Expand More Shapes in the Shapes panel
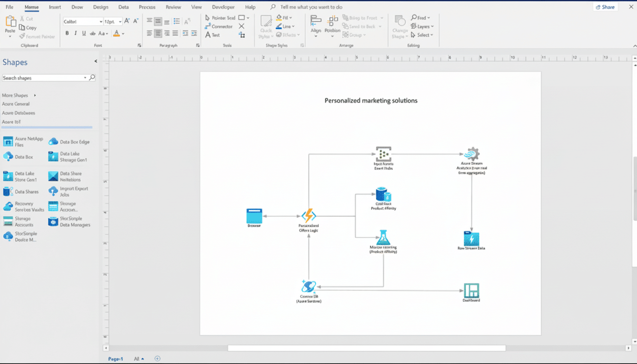Image resolution: width=637 pixels, height=364 pixels. [x=15, y=95]
